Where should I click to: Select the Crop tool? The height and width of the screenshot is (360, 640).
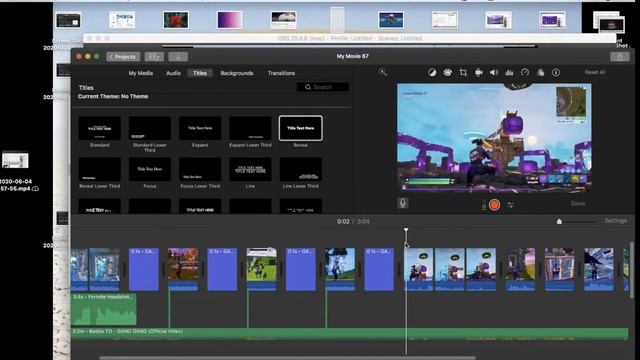[463, 73]
